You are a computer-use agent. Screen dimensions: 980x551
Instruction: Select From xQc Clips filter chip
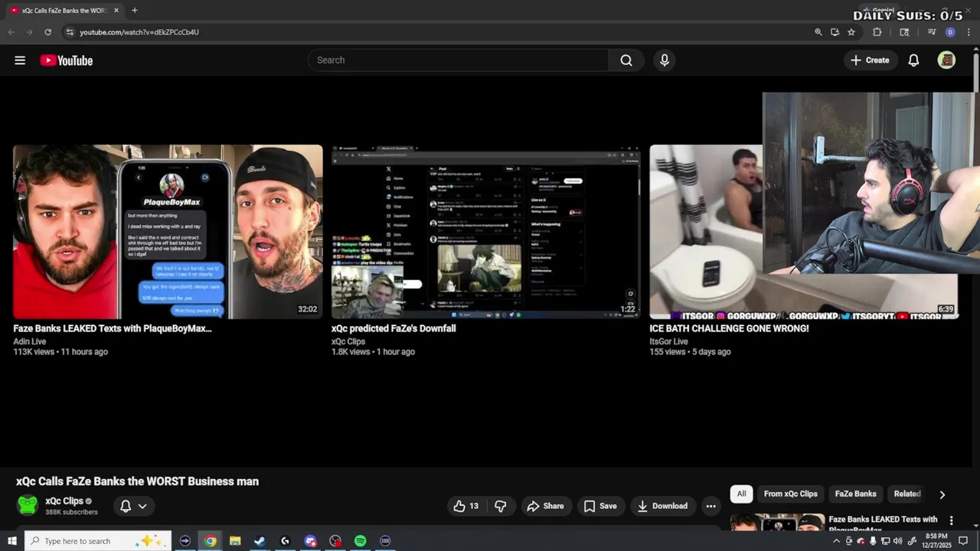[x=791, y=494]
